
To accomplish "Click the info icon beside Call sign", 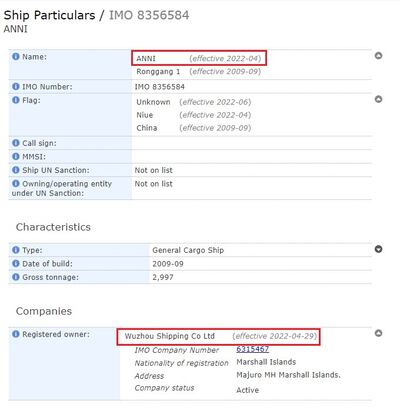I will coord(16,143).
